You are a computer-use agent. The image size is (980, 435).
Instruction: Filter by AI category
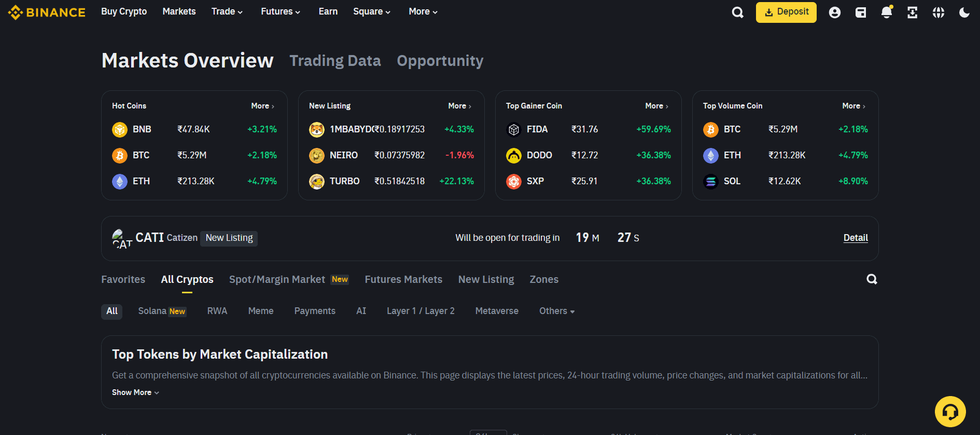pyautogui.click(x=361, y=311)
